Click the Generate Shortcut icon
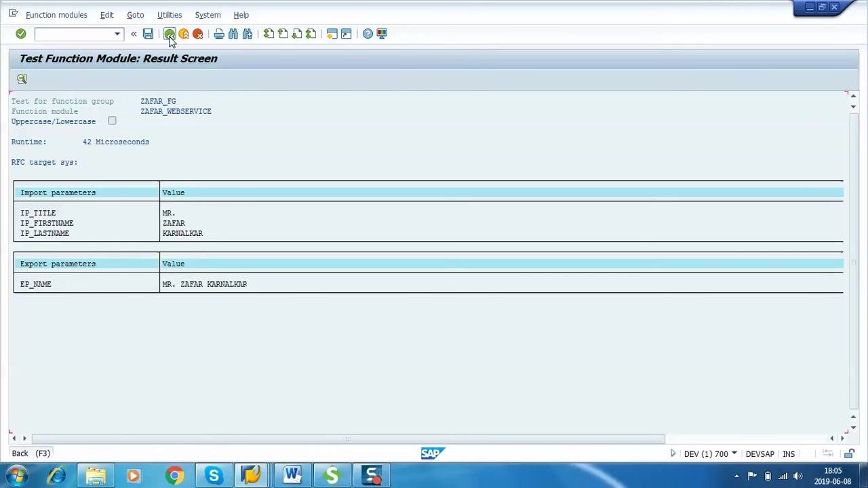Screen dimensions: 868x488 (347, 34)
